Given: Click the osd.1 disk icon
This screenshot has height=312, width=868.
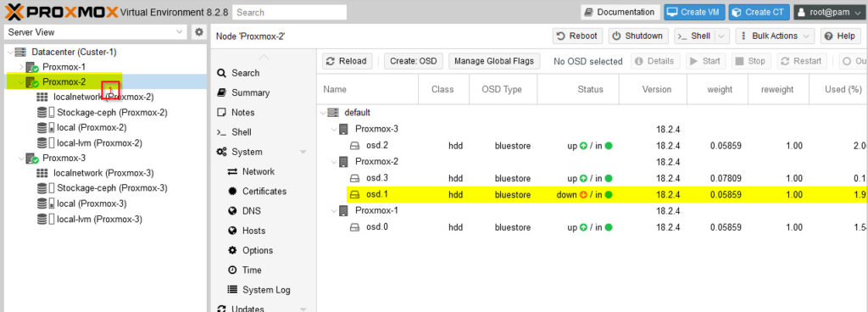Looking at the screenshot, I should 355,195.
